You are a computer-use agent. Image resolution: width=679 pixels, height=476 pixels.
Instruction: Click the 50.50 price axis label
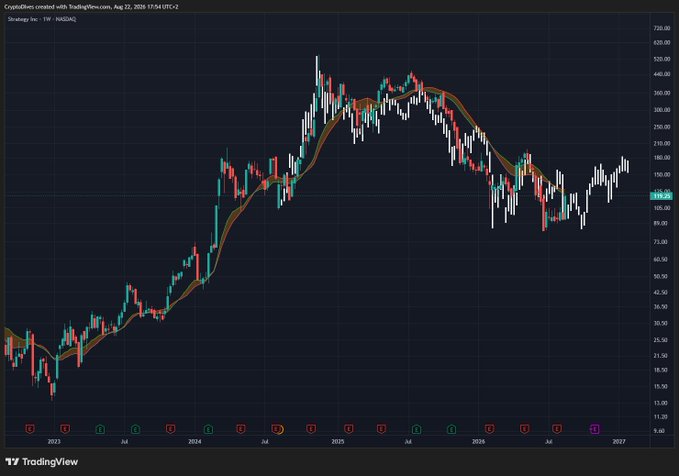pyautogui.click(x=661, y=276)
